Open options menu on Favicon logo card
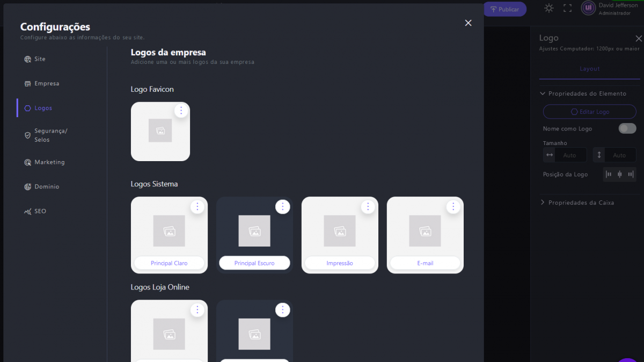The image size is (644, 362). (x=181, y=111)
